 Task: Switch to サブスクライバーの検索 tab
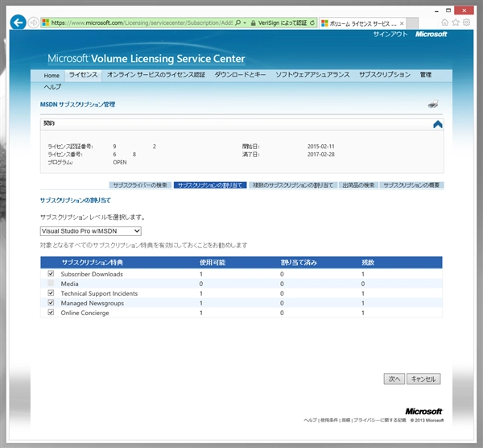point(140,185)
